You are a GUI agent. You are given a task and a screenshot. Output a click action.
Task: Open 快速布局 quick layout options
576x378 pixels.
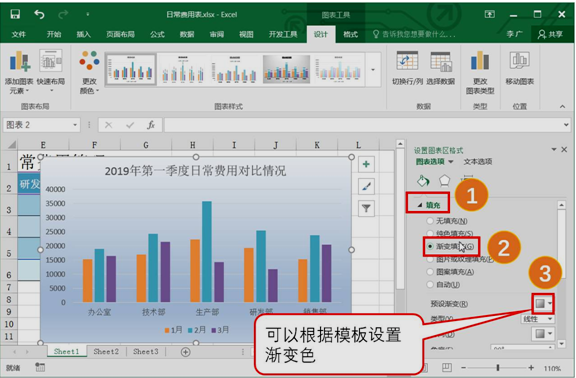point(51,72)
